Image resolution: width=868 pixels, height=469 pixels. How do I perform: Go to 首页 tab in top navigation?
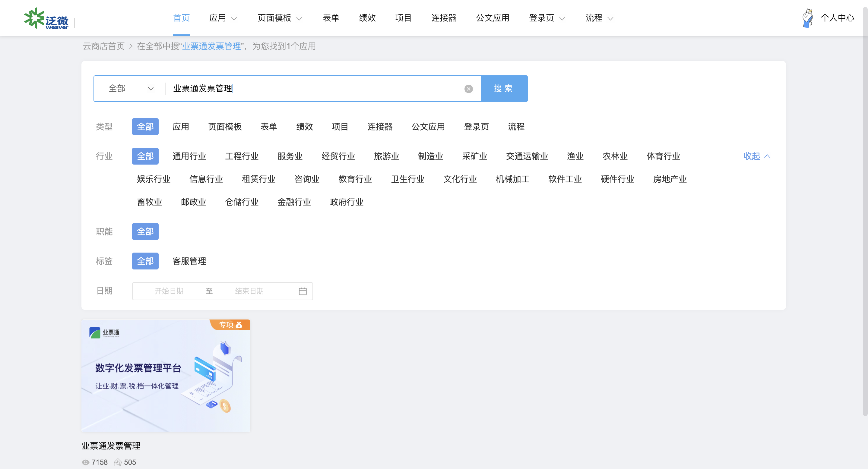tap(181, 18)
